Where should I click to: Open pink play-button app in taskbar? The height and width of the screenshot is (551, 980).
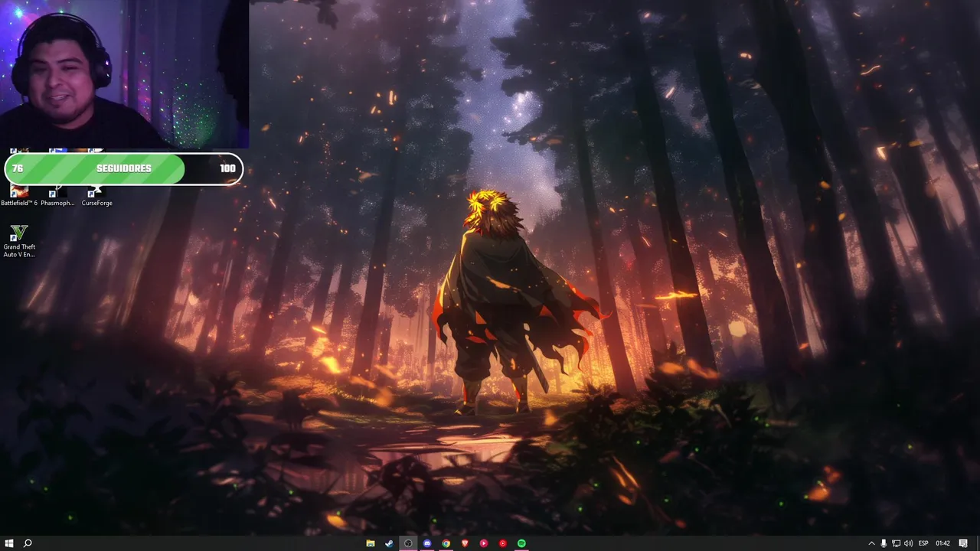coord(484,543)
